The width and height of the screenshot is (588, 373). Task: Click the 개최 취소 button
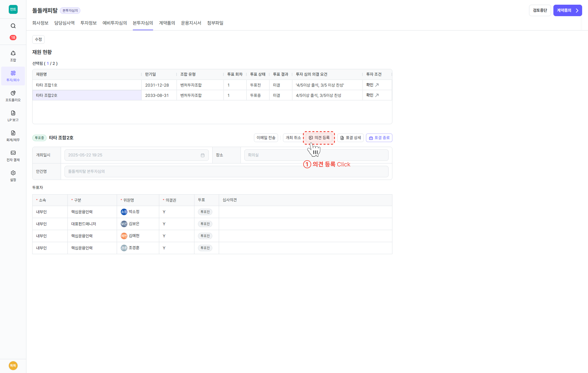[293, 138]
